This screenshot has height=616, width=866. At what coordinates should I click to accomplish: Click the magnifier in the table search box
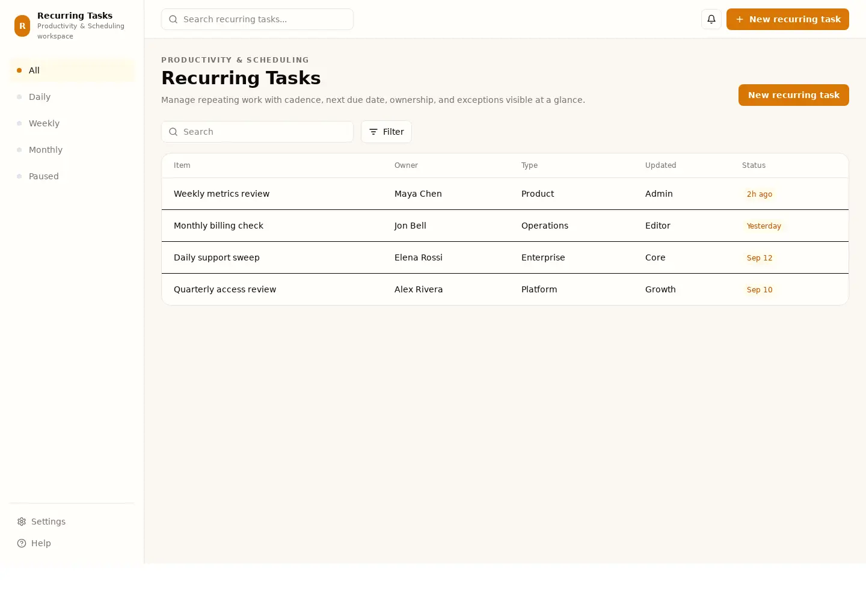[173, 132]
